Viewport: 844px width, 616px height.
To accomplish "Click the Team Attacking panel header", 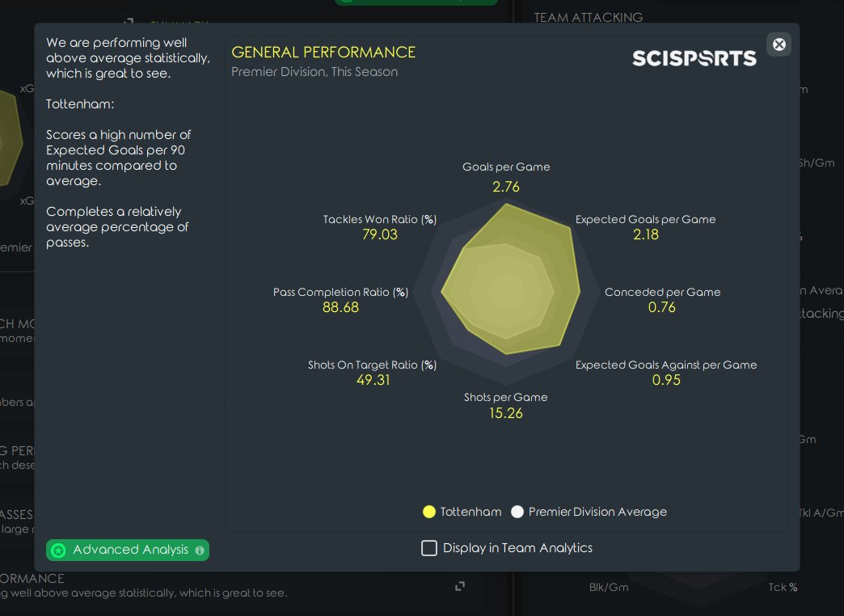I will tap(589, 17).
